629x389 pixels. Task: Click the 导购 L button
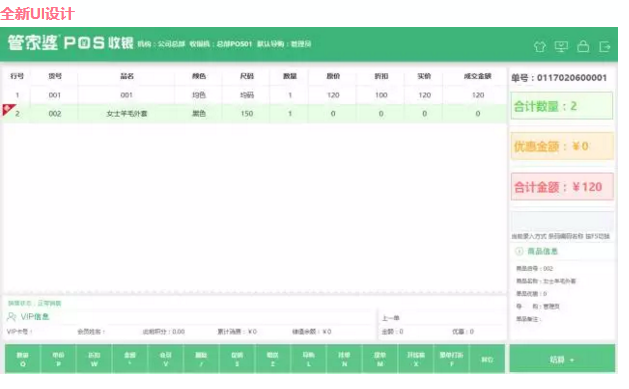pos(308,359)
